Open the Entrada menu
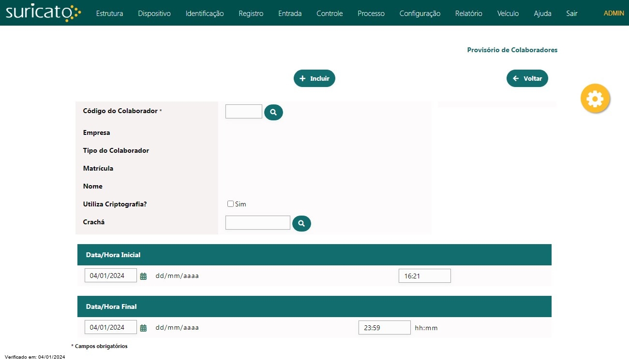Screen dimensions: 629x364 click(290, 14)
